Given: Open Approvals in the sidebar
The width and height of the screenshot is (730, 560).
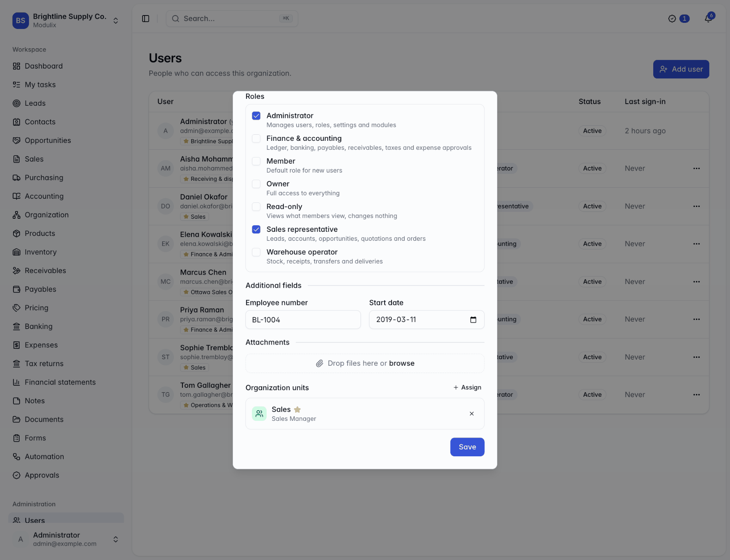Looking at the screenshot, I should click(x=66, y=476).
